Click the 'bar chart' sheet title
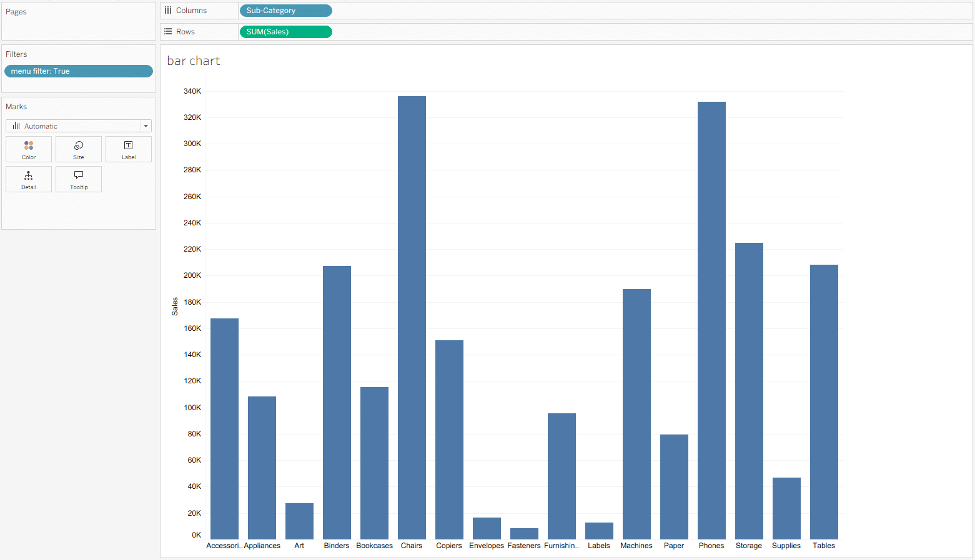The image size is (975, 560). tap(194, 61)
